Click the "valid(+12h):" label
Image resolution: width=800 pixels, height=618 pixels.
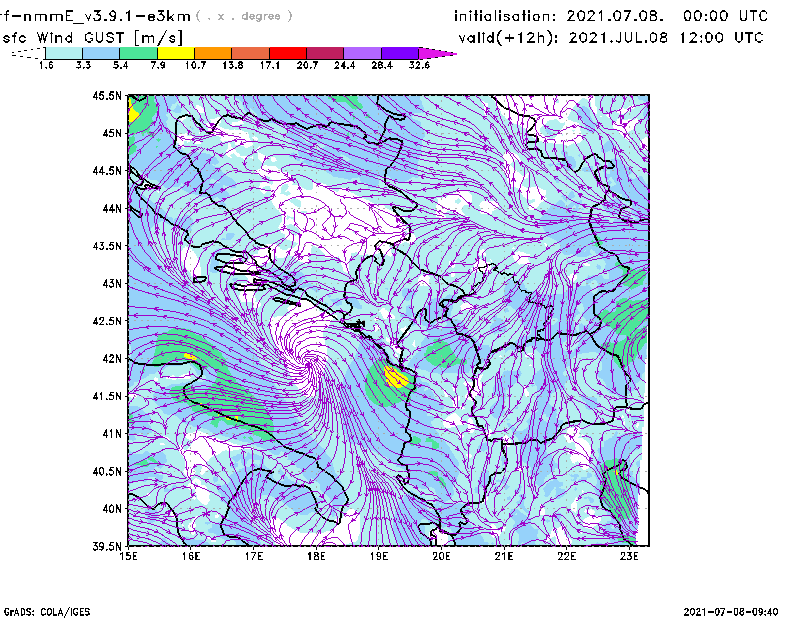point(508,38)
